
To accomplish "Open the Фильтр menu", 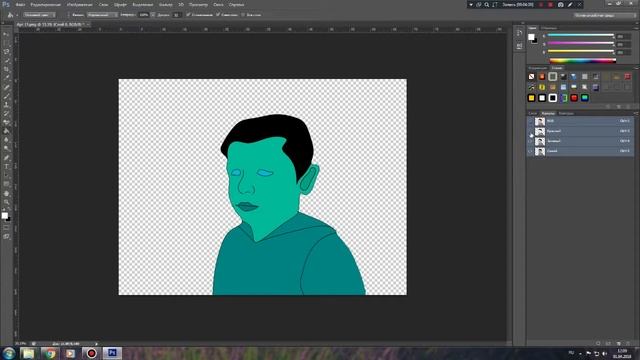I will (165, 5).
